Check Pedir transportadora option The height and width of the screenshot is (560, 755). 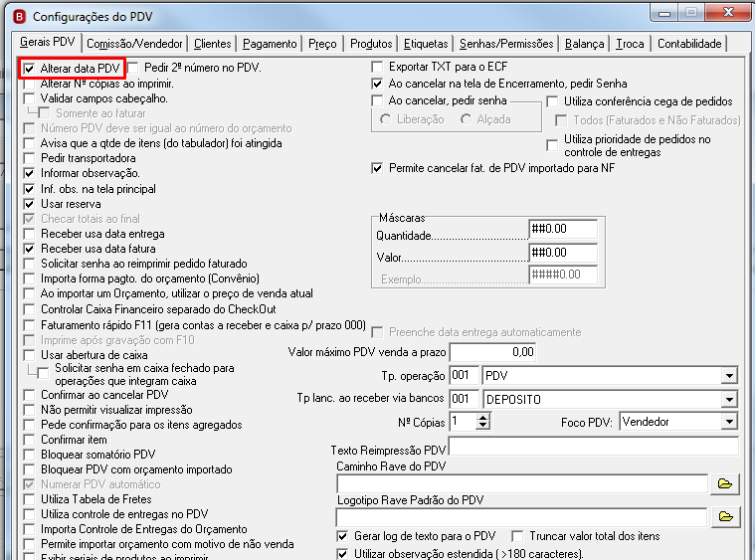[x=30, y=158]
